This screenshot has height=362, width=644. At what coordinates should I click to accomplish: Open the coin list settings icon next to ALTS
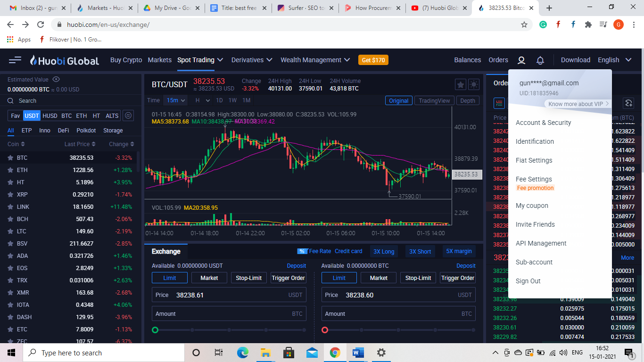128,115
